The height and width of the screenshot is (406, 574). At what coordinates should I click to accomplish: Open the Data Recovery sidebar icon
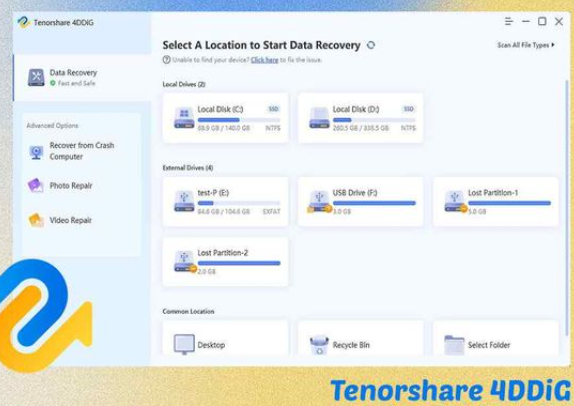point(36,77)
